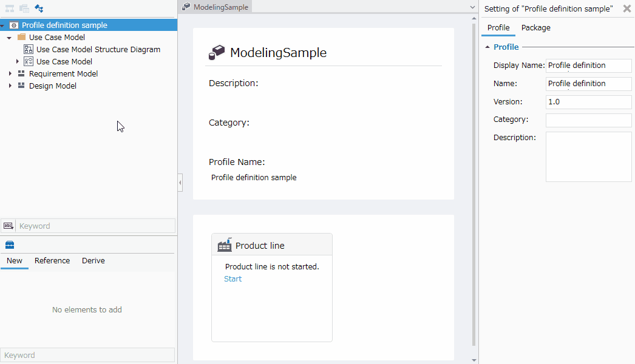Click the editor vertical scrollbar

(x=474, y=184)
